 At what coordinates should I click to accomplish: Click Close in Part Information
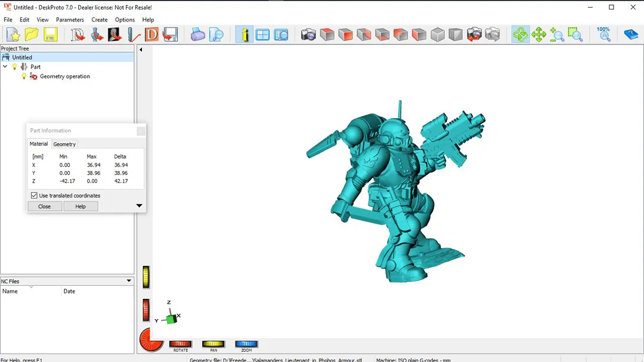tap(44, 206)
